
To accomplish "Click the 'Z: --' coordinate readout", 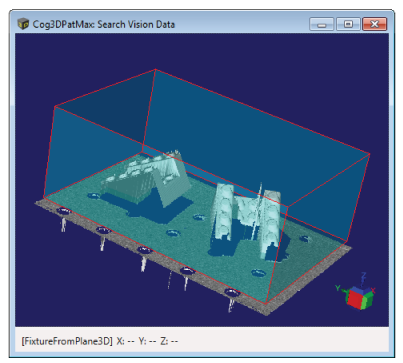I will (x=169, y=341).
